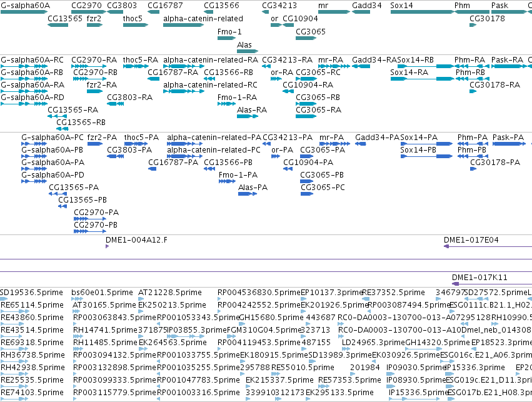Click the CG10904-PA protein label
Screen dimensions: 532x402
tap(308, 163)
